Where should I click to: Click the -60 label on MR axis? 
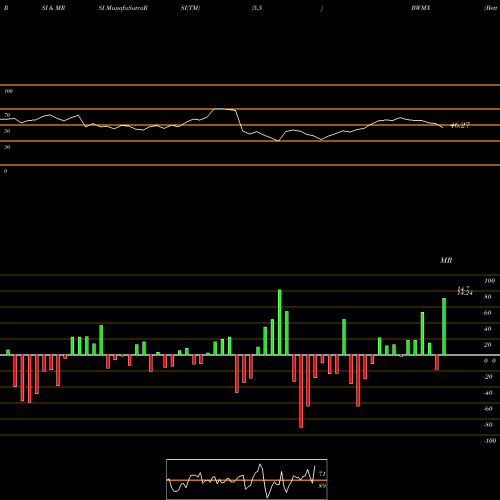click(488, 409)
